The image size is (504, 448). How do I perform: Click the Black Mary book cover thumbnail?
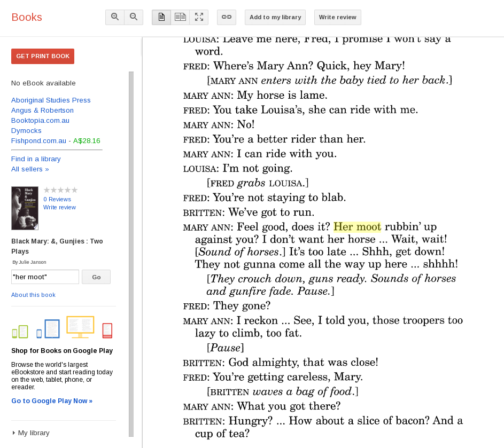25,208
